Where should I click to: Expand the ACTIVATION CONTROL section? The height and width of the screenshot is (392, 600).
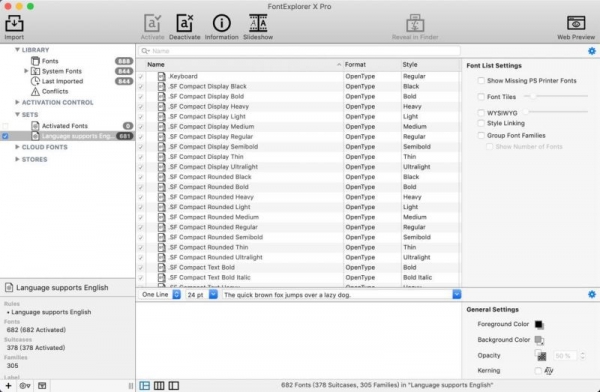17,102
